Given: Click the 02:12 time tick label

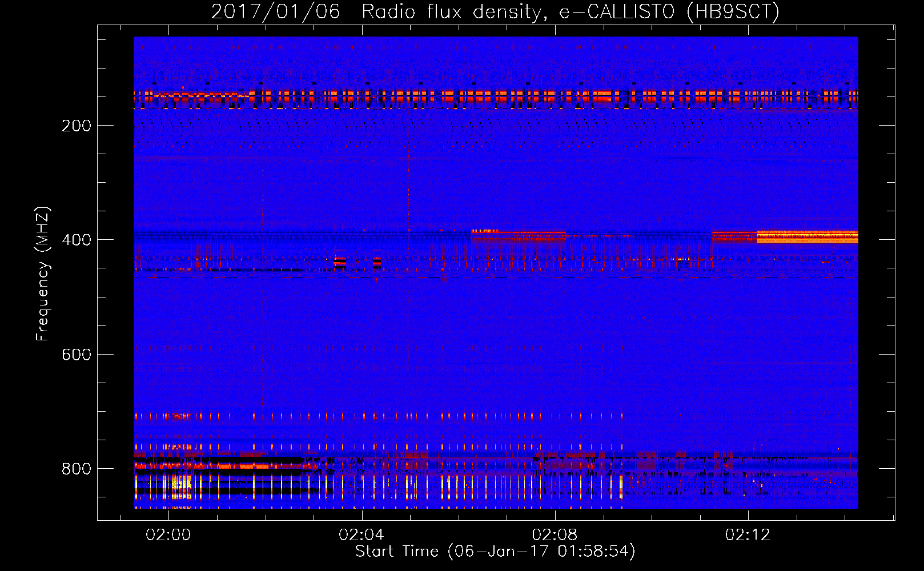Looking at the screenshot, I should (748, 535).
